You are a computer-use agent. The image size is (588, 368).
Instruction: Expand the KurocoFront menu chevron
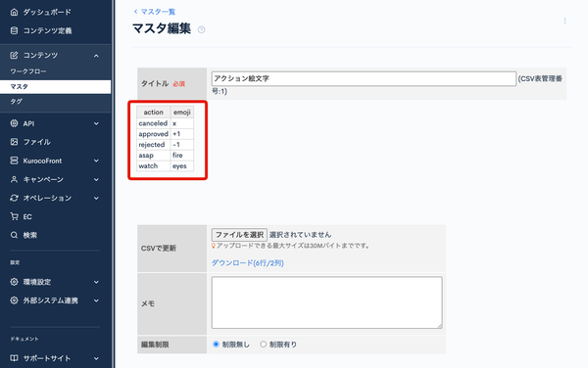(96, 161)
